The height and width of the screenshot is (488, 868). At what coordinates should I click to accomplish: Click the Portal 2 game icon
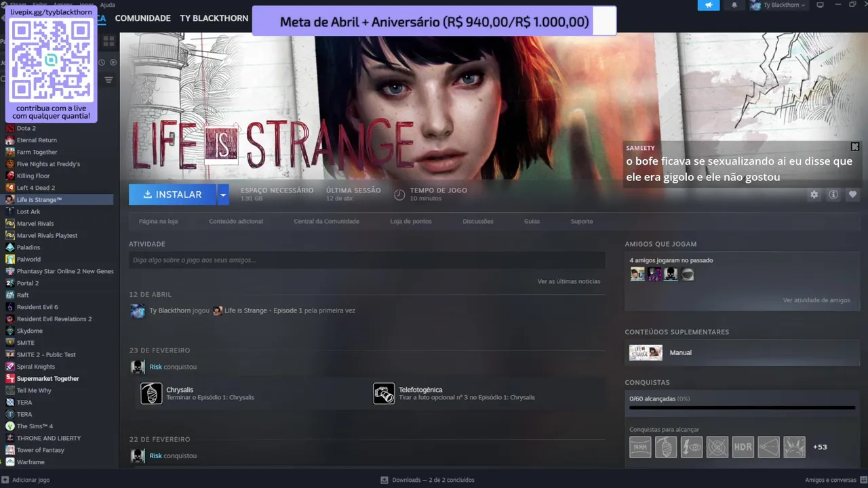(x=10, y=283)
